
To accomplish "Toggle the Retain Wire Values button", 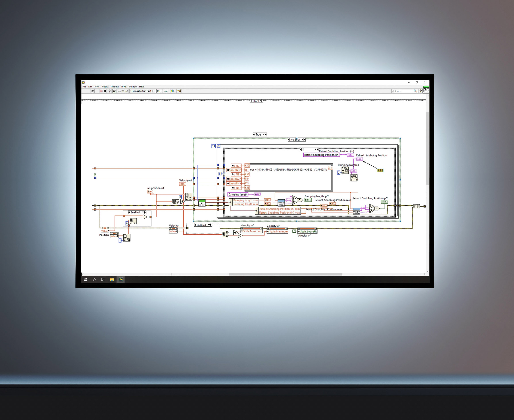I will click(x=114, y=91).
